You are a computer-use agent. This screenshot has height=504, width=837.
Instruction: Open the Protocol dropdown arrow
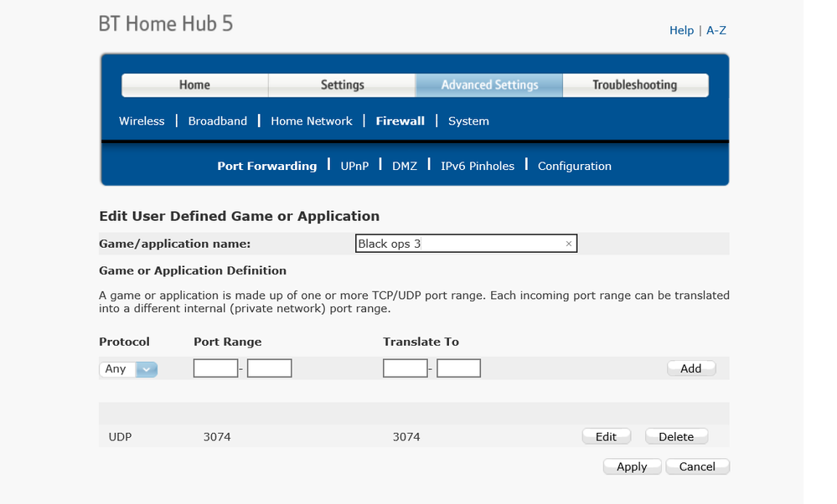pyautogui.click(x=147, y=369)
